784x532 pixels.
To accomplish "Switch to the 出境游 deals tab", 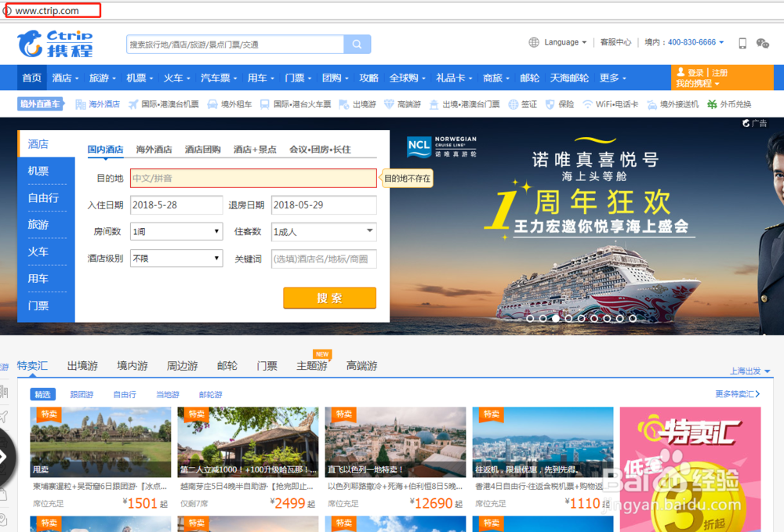I will click(82, 366).
